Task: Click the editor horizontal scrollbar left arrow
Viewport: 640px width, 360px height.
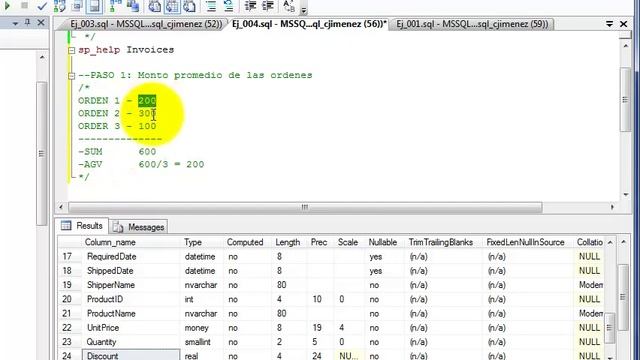Action: pyautogui.click(x=61, y=207)
